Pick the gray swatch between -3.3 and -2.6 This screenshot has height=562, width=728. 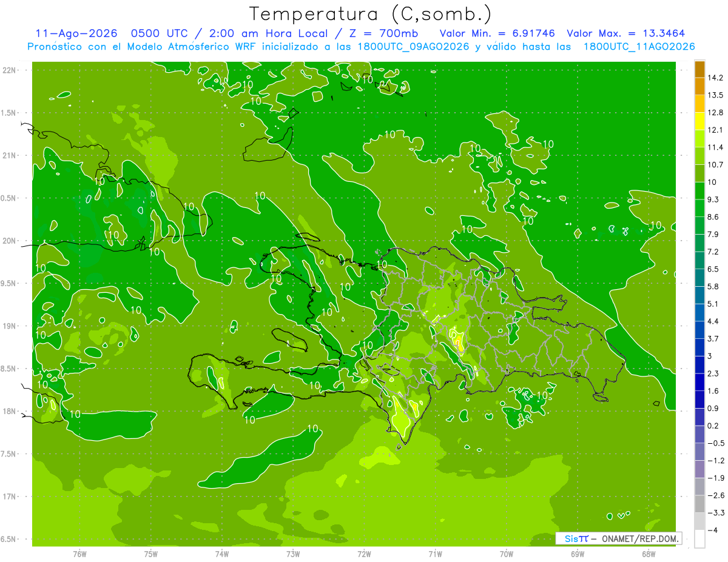699,504
